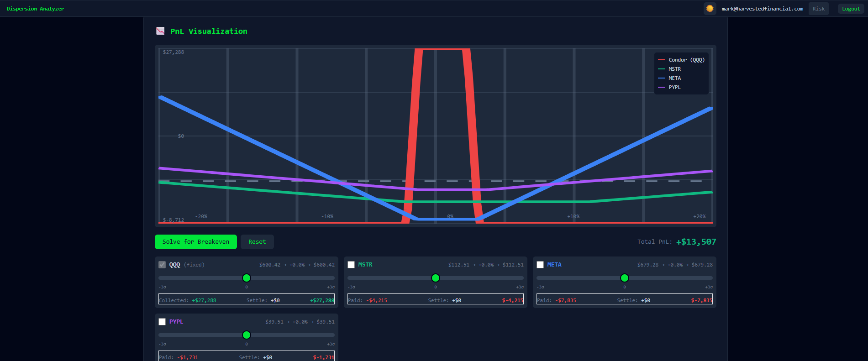Screen dimensions: 868x361
Task: Click the META ticker label
Action: 554,265
